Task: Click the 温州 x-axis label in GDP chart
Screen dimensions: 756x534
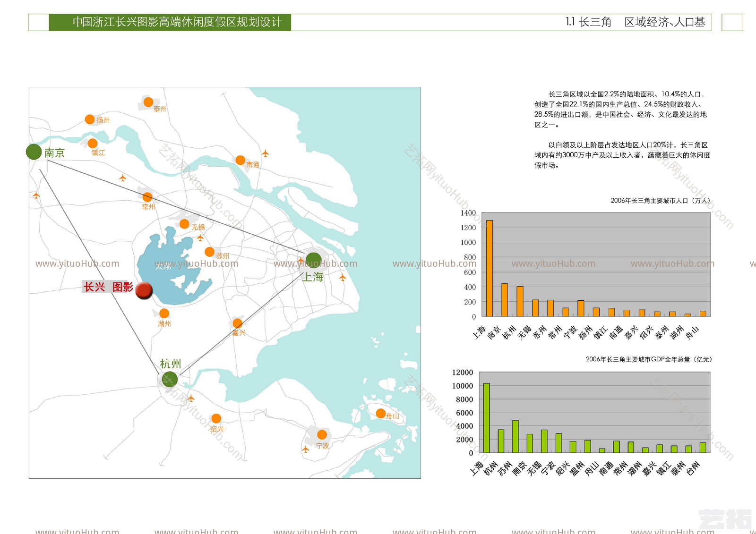Action: 577,468
